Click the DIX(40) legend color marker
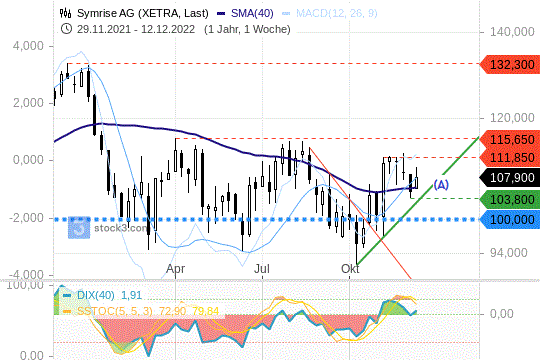 (68, 296)
